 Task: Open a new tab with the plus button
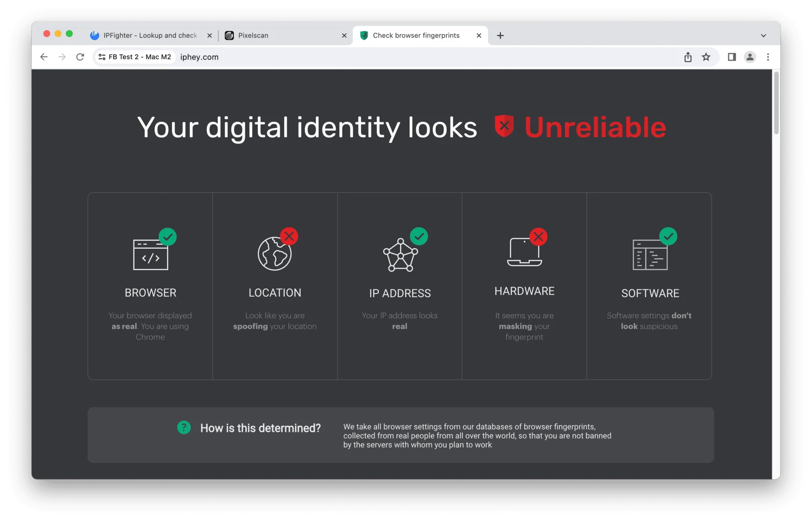coord(500,35)
